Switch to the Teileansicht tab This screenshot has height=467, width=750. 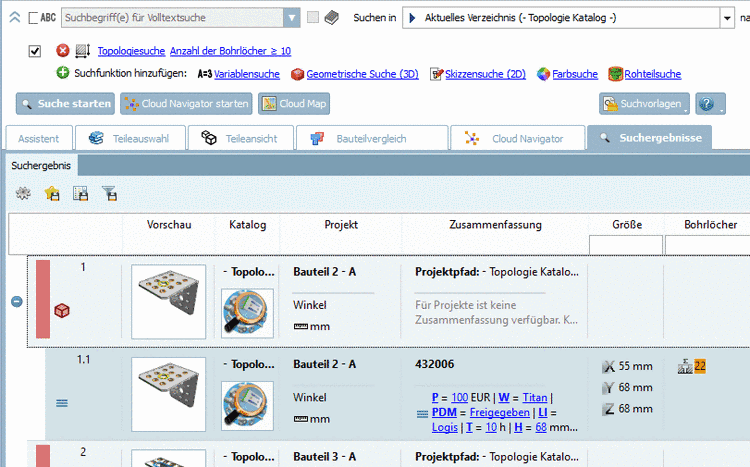point(241,138)
